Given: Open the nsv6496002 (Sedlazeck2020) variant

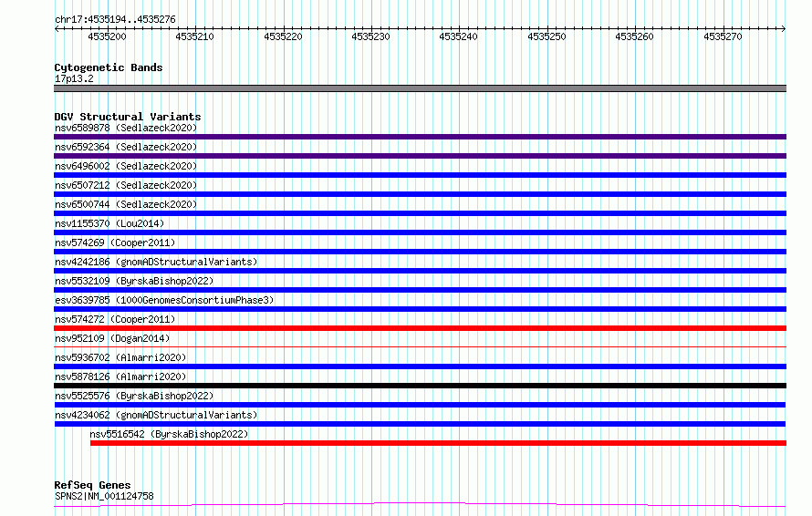Looking at the screenshot, I should pos(126,166).
